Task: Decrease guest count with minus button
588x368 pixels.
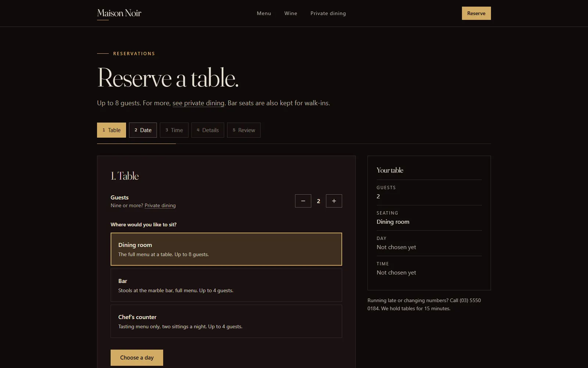Action: pyautogui.click(x=303, y=201)
